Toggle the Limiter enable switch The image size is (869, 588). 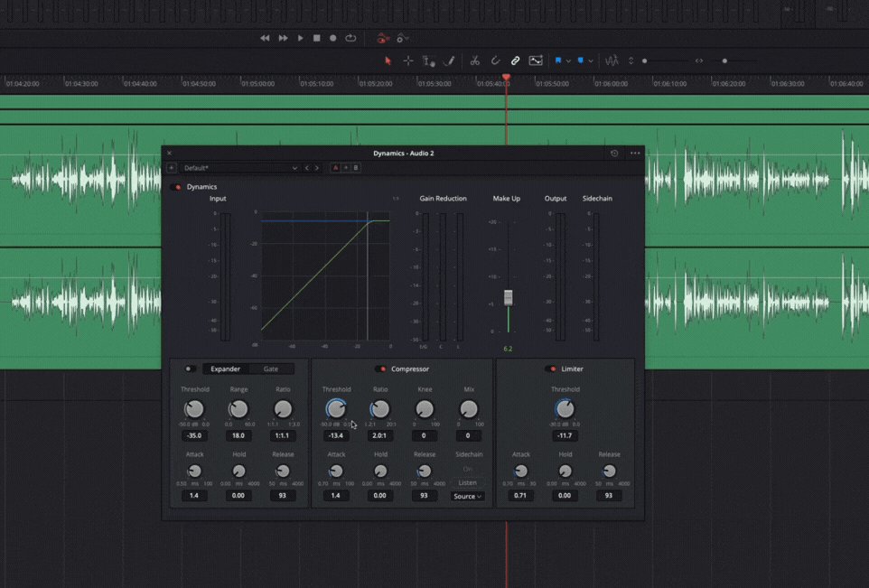click(x=551, y=369)
